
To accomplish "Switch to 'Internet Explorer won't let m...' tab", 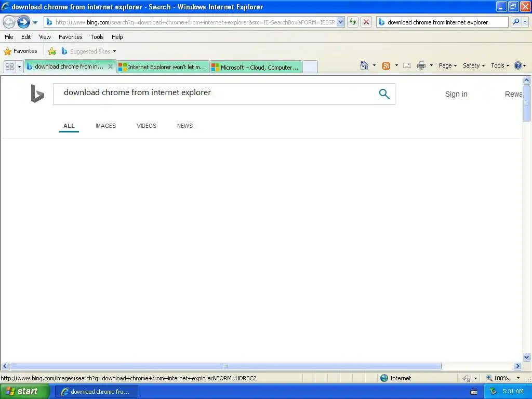I will click(x=163, y=67).
